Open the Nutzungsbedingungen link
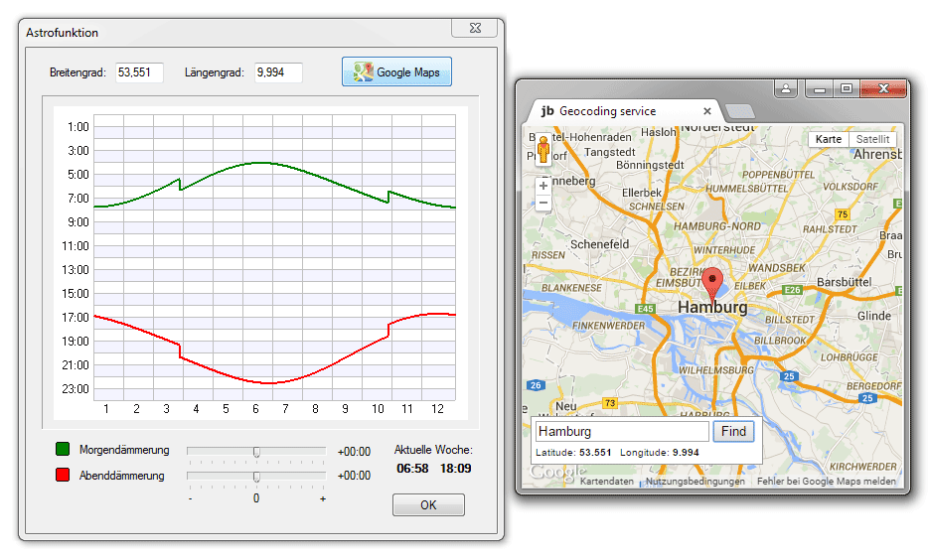The width and height of the screenshot is (928, 560). pyautogui.click(x=696, y=482)
